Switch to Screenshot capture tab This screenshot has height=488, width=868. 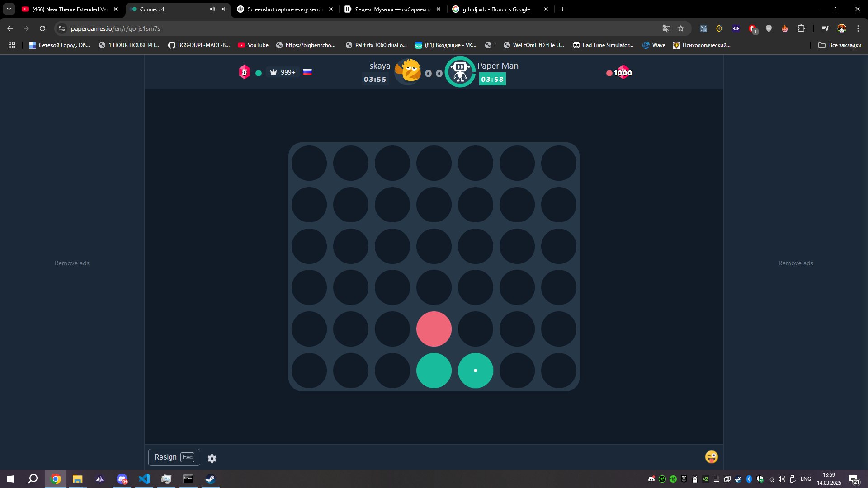[284, 9]
